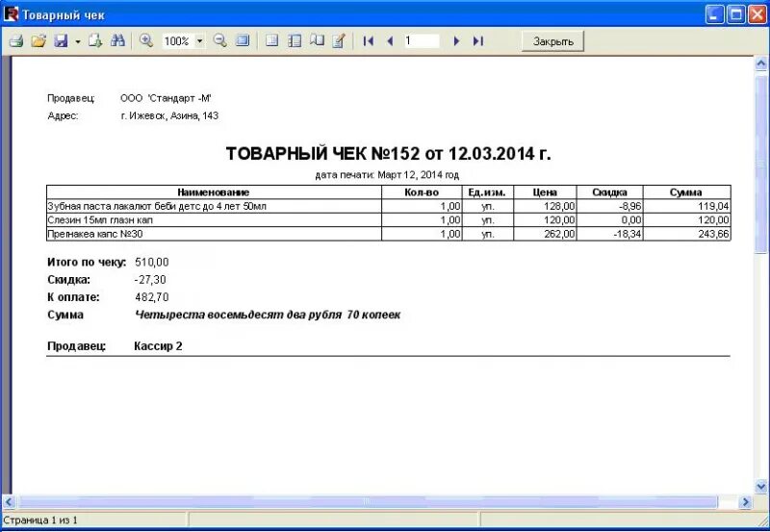
Task: Expand the save format dropdown arrow
Action: [x=78, y=41]
